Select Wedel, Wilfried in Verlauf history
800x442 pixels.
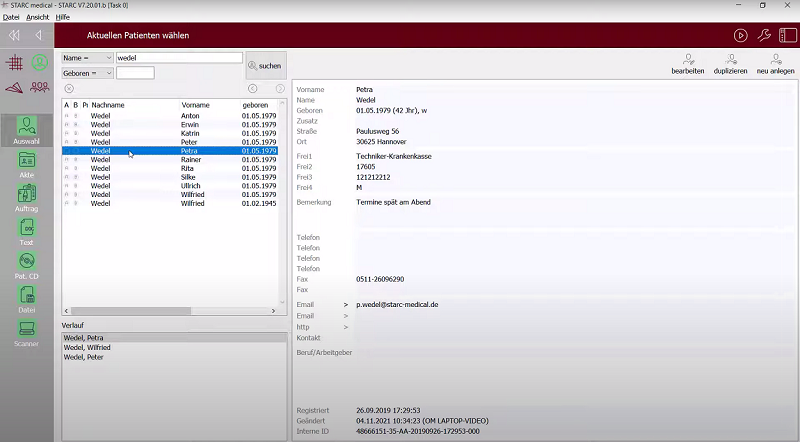click(x=87, y=347)
